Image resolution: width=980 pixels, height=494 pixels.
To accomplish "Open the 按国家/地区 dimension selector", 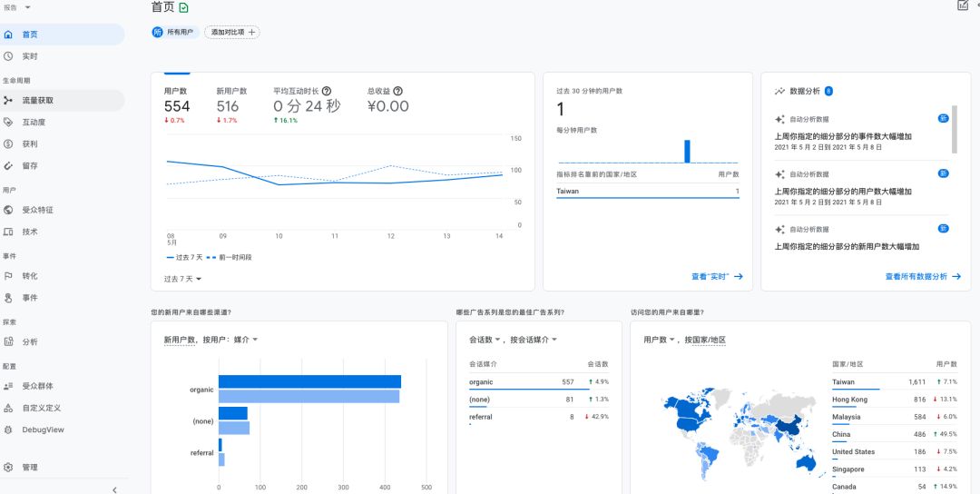I will [x=705, y=340].
